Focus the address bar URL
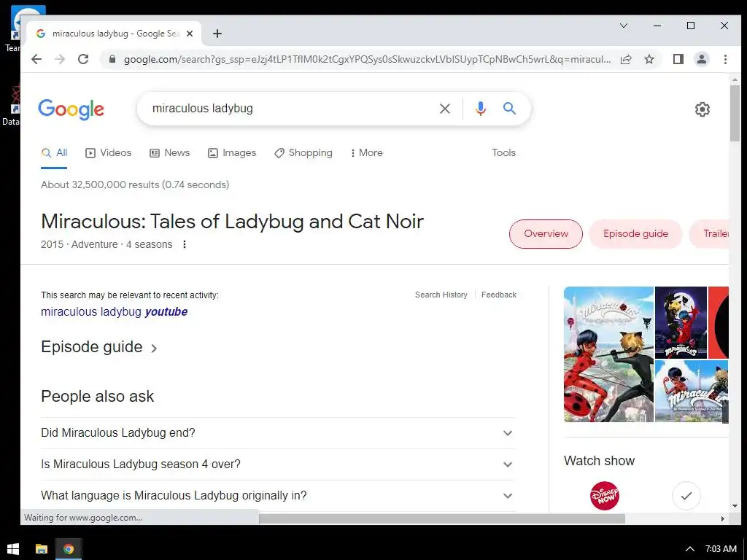This screenshot has width=747, height=560. coord(367,59)
